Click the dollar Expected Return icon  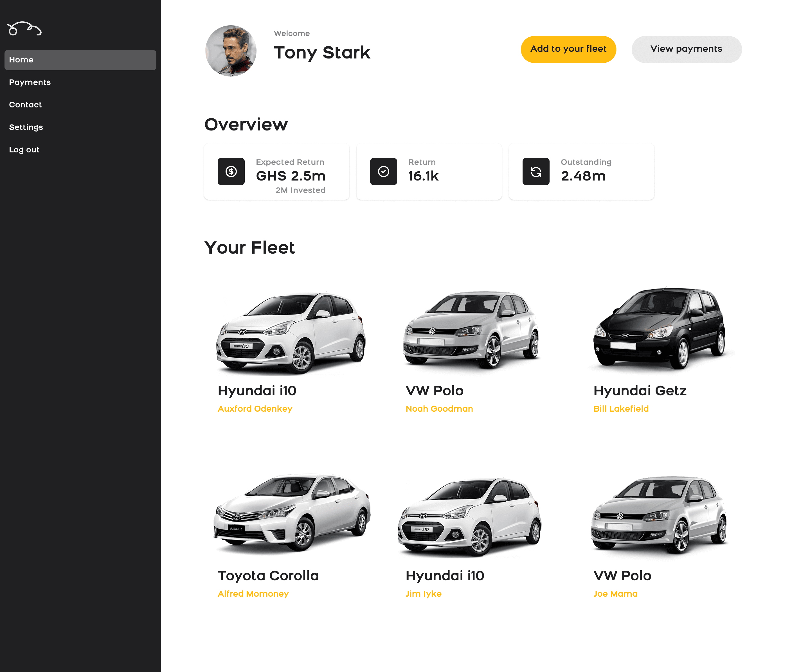pos(231,172)
